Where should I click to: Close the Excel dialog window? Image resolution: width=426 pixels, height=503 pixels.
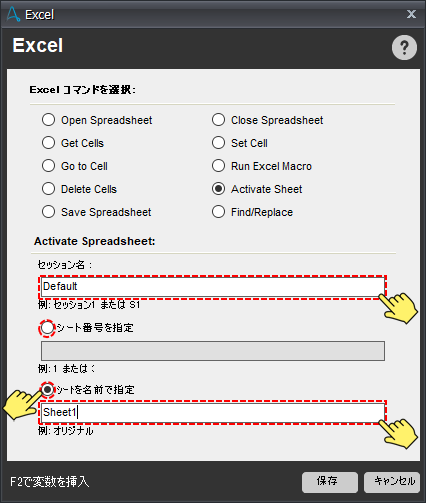(411, 14)
